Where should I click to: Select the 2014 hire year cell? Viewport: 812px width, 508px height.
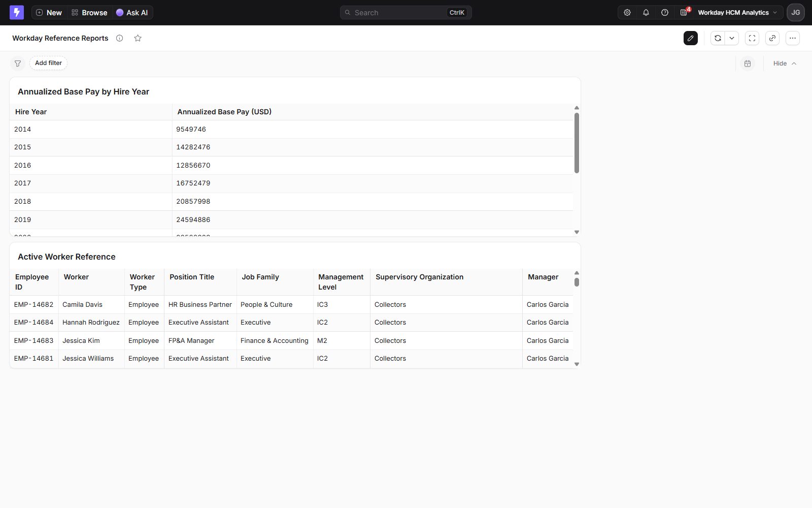point(91,129)
